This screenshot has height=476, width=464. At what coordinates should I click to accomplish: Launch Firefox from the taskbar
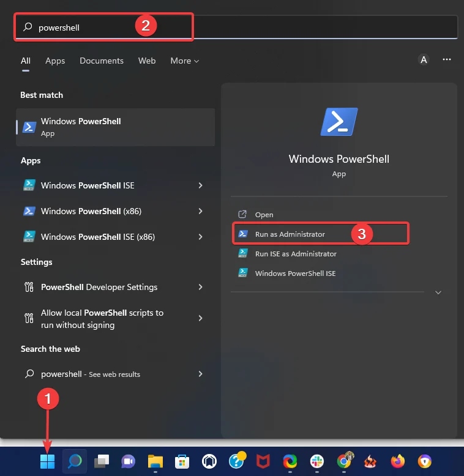[x=397, y=461]
